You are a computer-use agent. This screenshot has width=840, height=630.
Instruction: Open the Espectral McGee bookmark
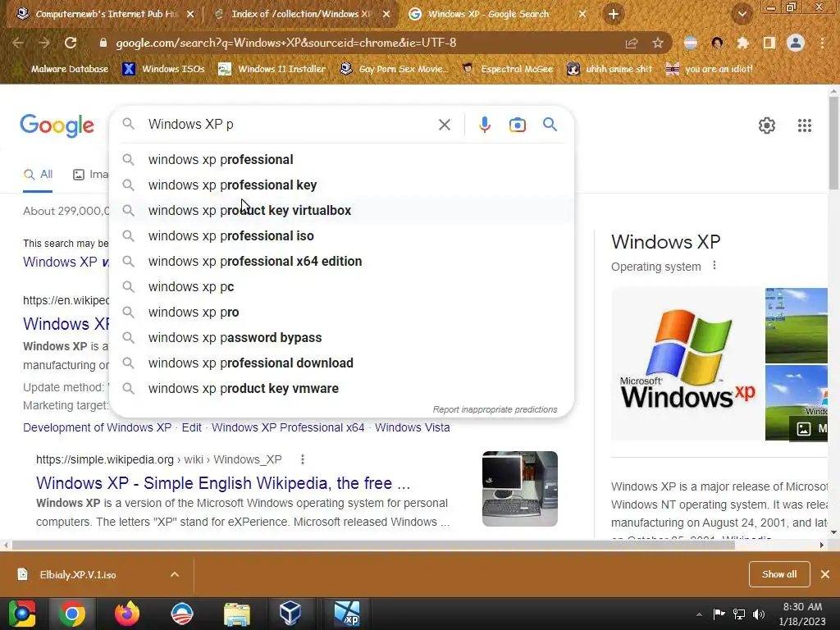click(508, 69)
